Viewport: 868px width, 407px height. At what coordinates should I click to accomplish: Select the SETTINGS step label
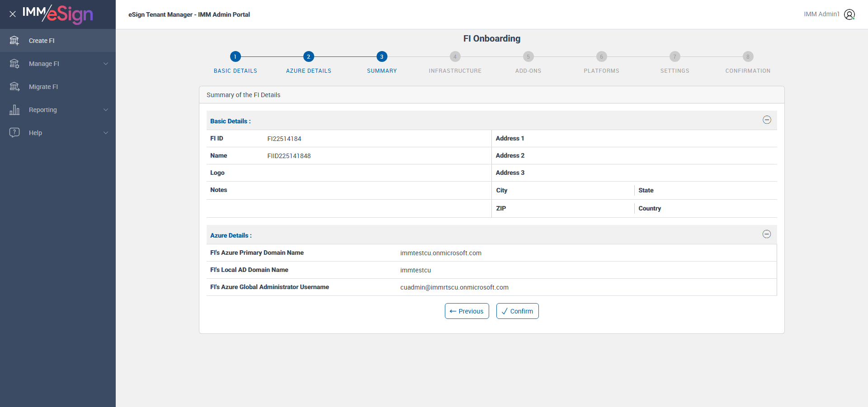click(675, 71)
